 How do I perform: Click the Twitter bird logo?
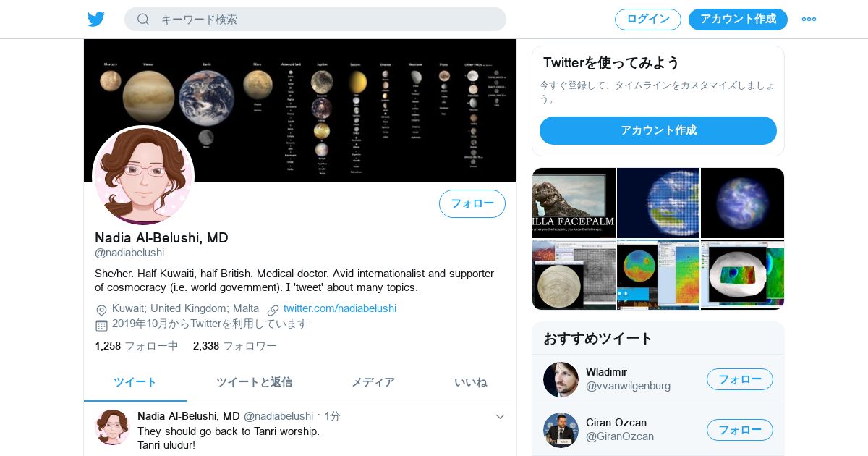96,20
